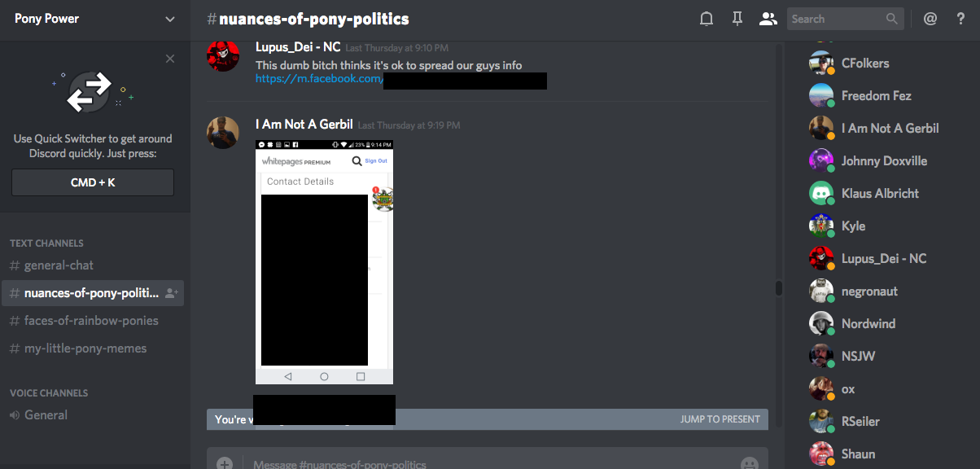Screen dimensions: 980x469
Task: Create invite for nuances-of-pony-politics channel
Action: click(172, 293)
